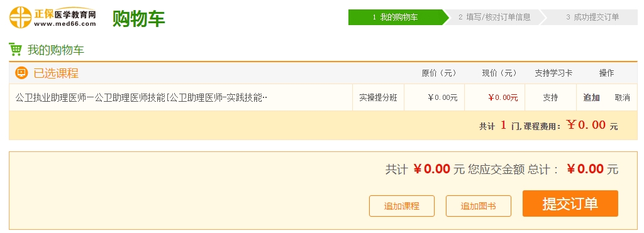This screenshot has width=644, height=233.
Task: Click the 追加图书 button
Action: [479, 206]
